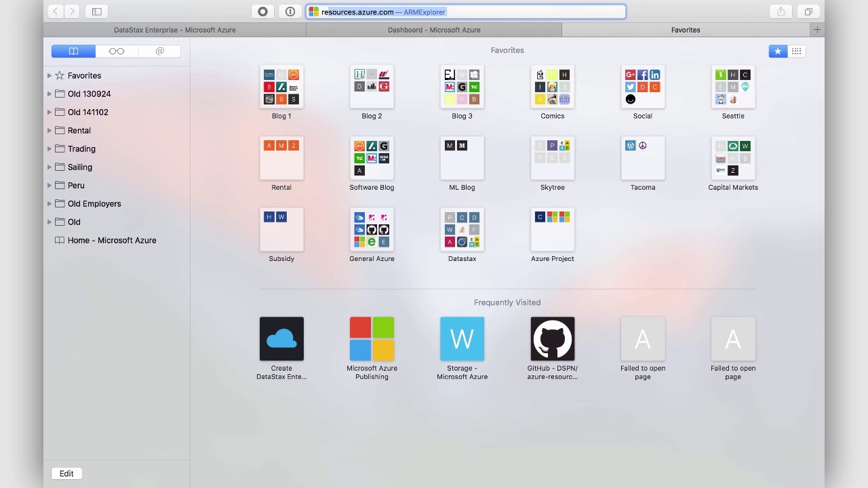Open a new tab with plus
868x488 pixels.
(817, 30)
